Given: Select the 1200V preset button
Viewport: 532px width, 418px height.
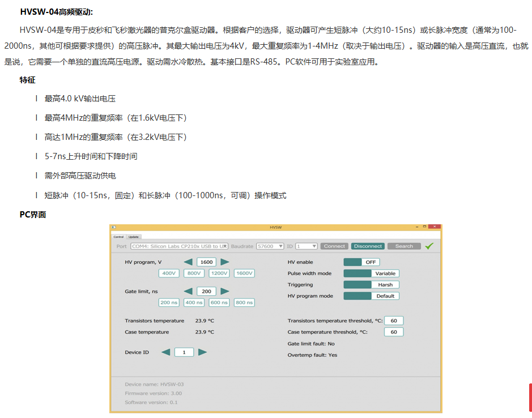Looking at the screenshot, I should 219,273.
